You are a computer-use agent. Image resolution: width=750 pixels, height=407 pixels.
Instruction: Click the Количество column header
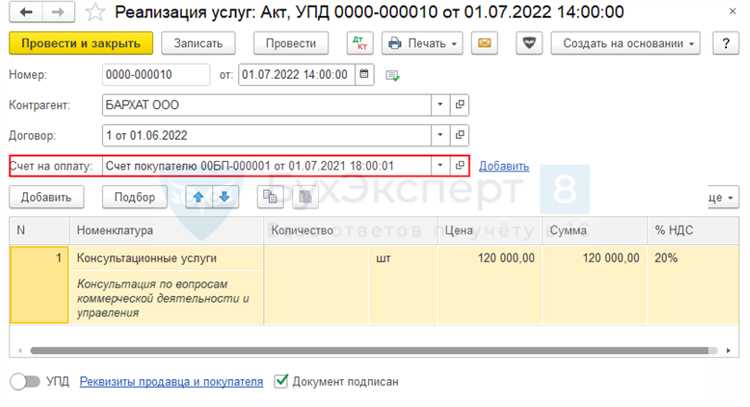coord(350,231)
